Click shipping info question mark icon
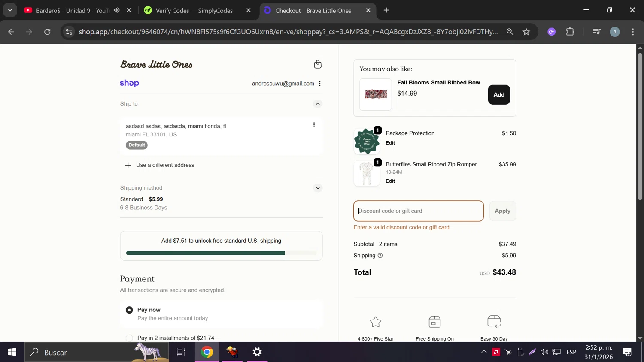Viewport: 644px width, 362px height. (x=380, y=256)
